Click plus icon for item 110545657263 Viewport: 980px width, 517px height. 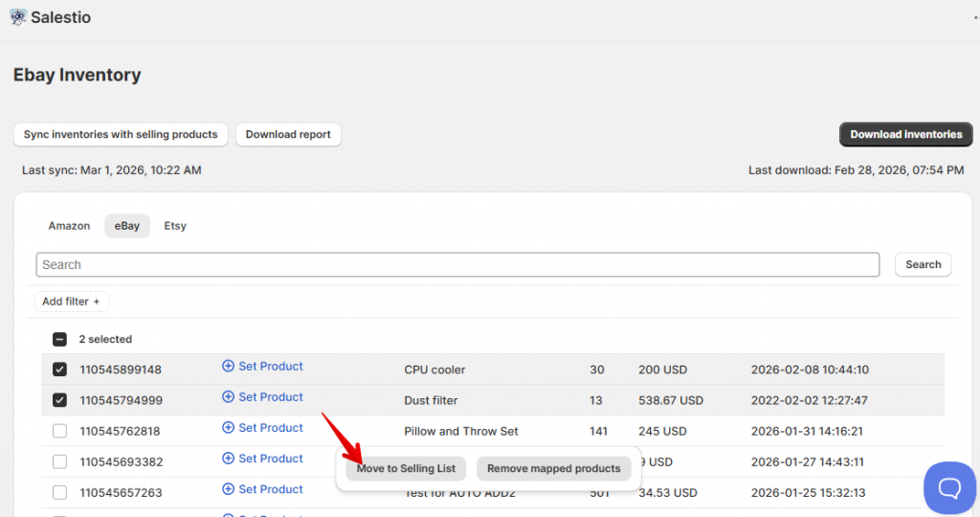pos(228,489)
